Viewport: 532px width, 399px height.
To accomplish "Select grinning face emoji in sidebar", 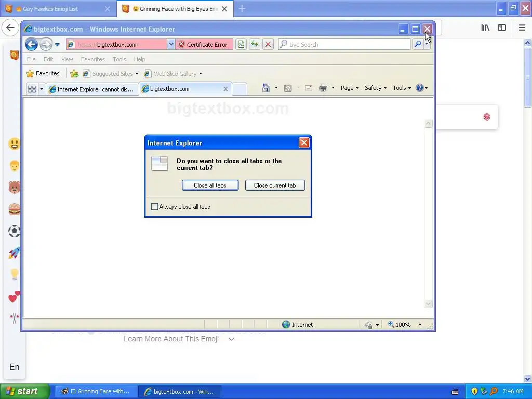I will point(14,144).
